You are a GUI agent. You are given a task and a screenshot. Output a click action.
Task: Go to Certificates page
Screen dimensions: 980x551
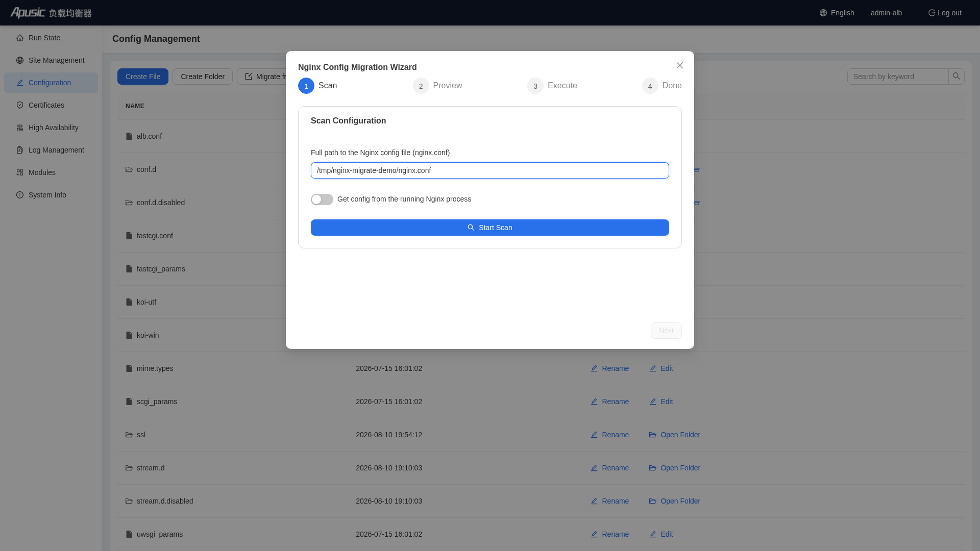[x=51, y=105]
